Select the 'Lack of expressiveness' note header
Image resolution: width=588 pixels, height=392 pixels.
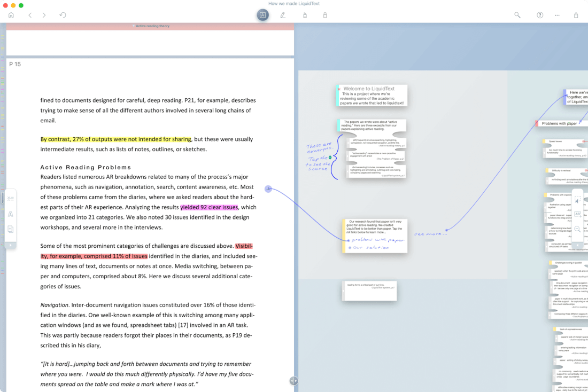coord(571,329)
